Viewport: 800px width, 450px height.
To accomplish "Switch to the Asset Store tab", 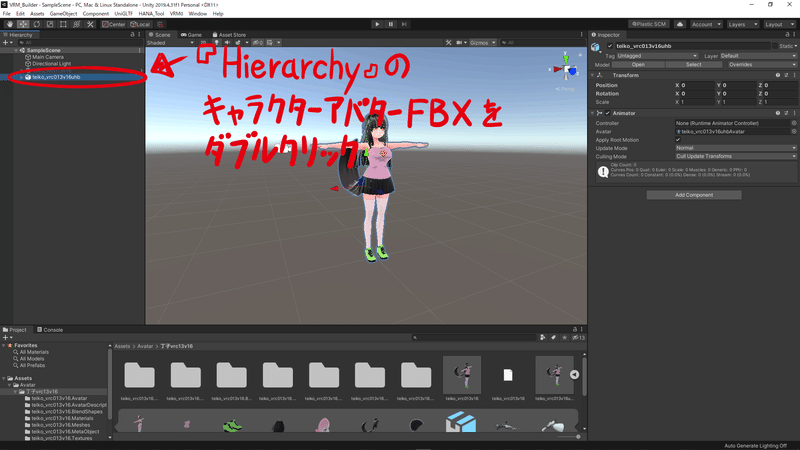I will click(229, 35).
